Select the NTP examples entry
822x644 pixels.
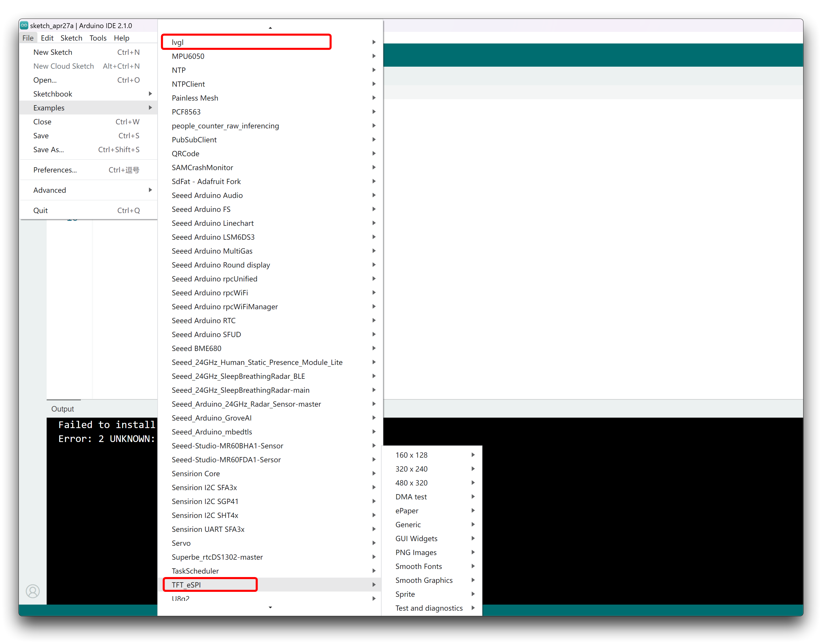click(x=270, y=70)
